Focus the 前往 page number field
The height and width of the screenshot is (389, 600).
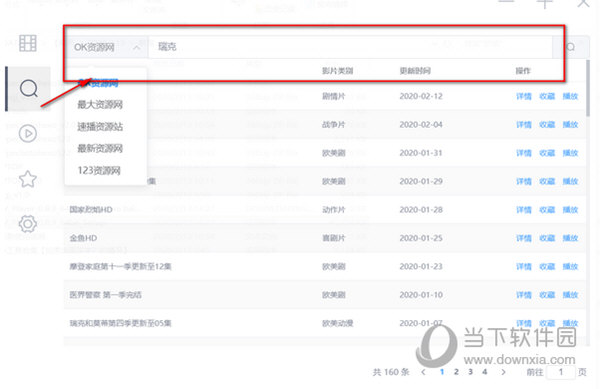tap(561, 372)
